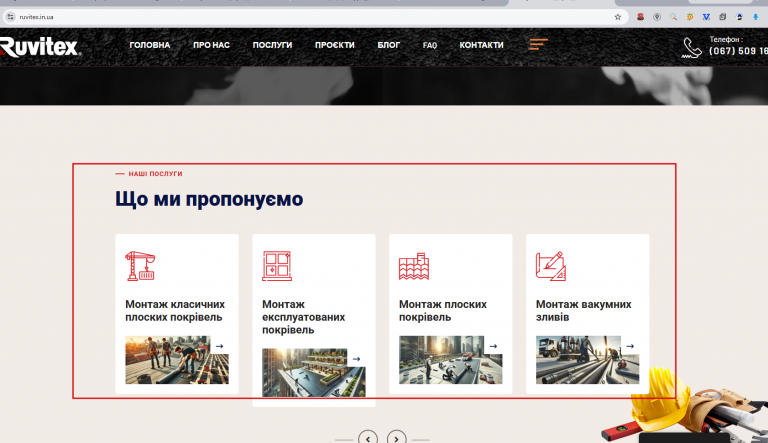Open green terrace photo on exploited roofs card
The image size is (768, 443).
pyautogui.click(x=313, y=372)
